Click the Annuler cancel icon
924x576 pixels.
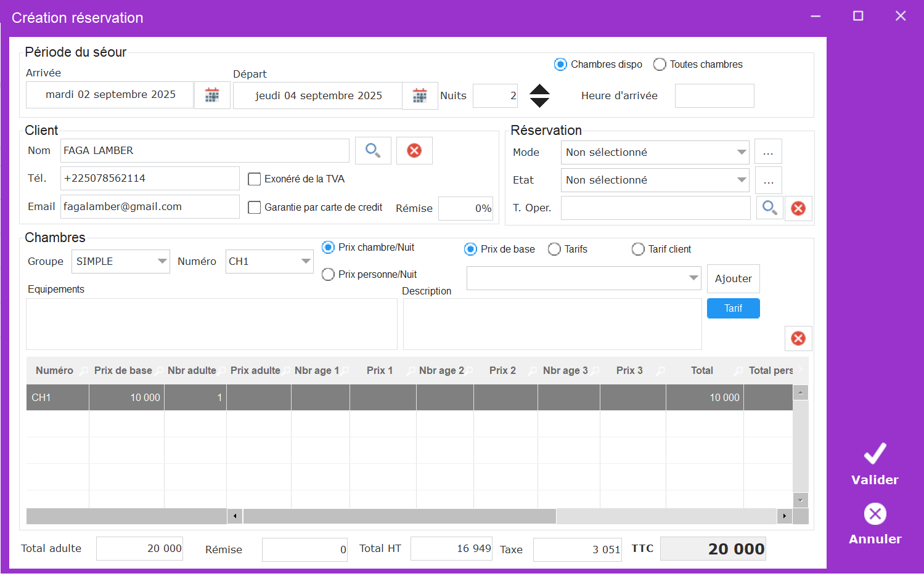(x=875, y=514)
